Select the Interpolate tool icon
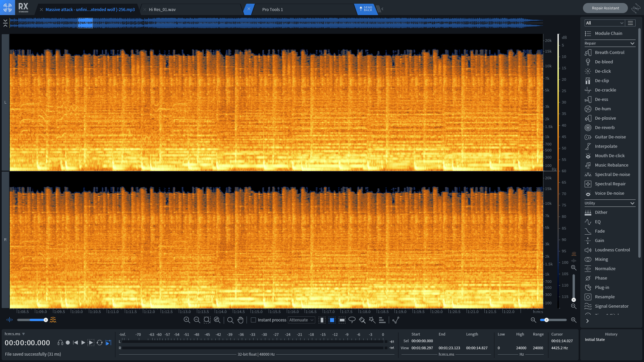Image resolution: width=644 pixels, height=362 pixels. pyautogui.click(x=588, y=146)
